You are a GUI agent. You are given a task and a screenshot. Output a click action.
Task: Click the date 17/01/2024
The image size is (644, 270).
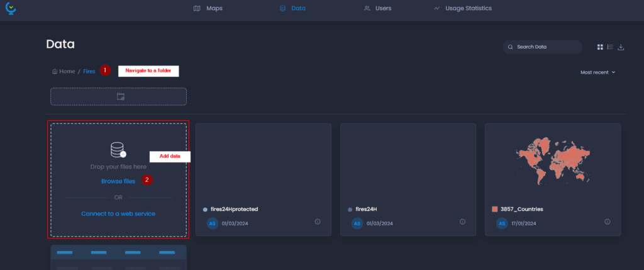point(524,223)
